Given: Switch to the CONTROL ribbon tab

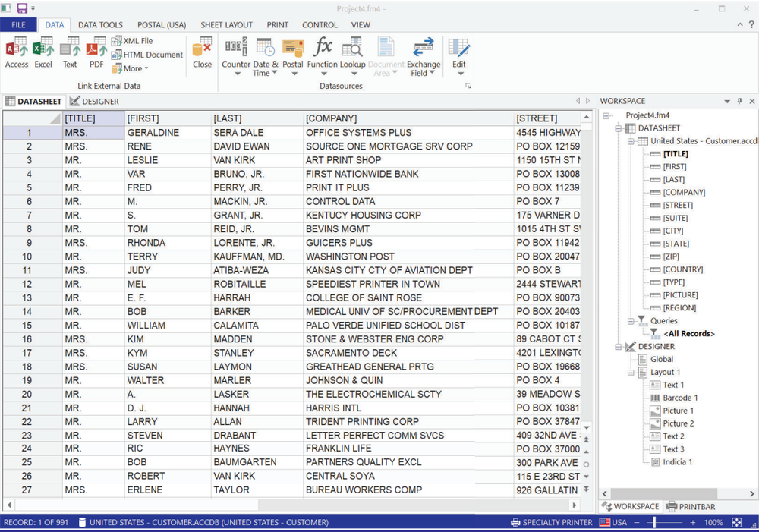Looking at the screenshot, I should coord(320,25).
